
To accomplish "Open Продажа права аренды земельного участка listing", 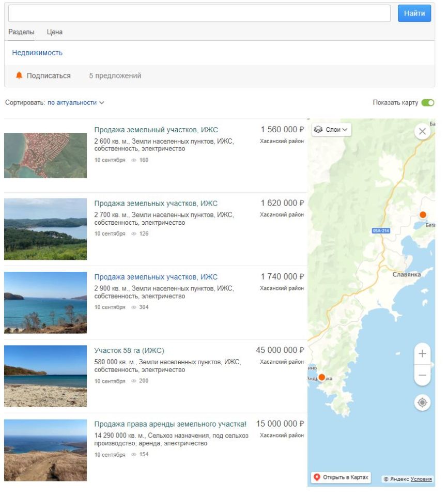I will (170, 424).
